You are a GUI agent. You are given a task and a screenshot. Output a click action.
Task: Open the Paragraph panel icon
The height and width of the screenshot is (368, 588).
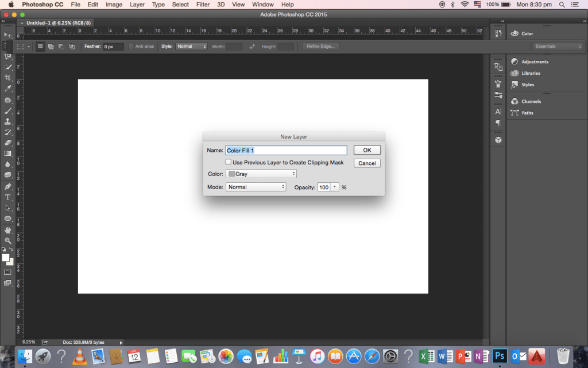tap(498, 123)
